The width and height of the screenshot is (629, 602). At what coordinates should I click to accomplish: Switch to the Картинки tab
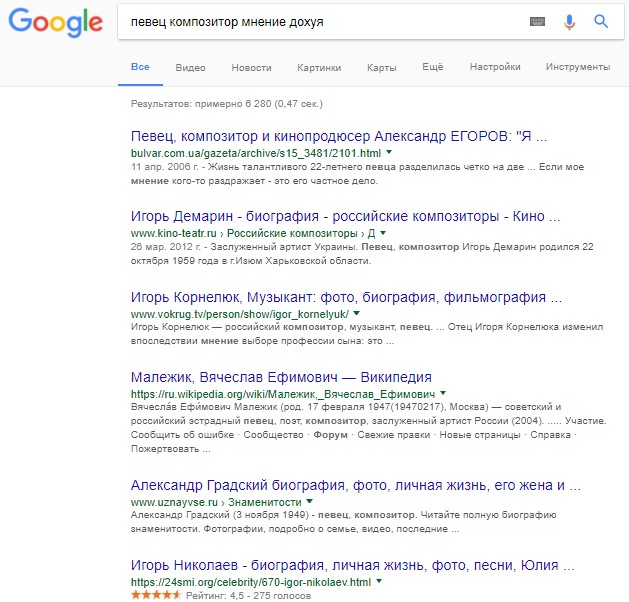319,67
